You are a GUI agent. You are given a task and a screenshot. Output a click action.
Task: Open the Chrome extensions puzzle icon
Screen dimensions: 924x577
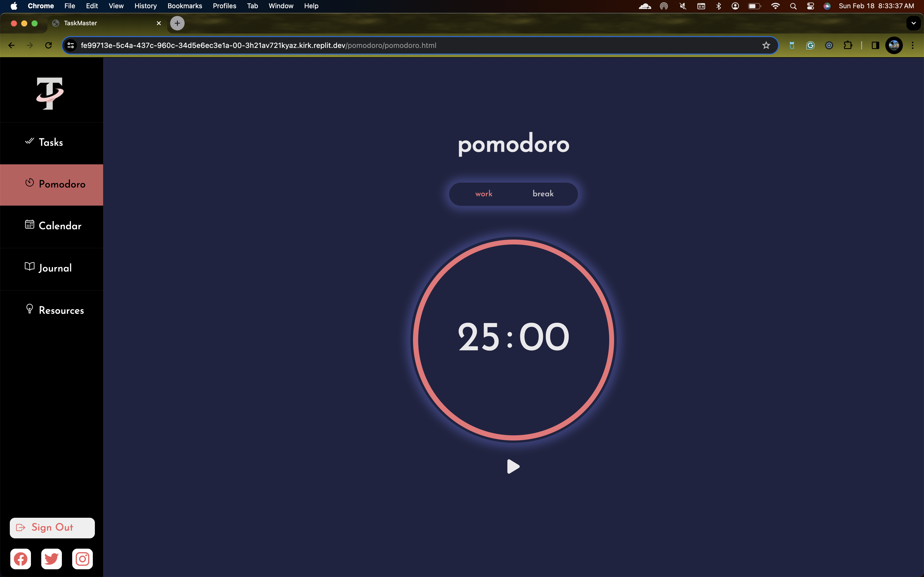[848, 45]
